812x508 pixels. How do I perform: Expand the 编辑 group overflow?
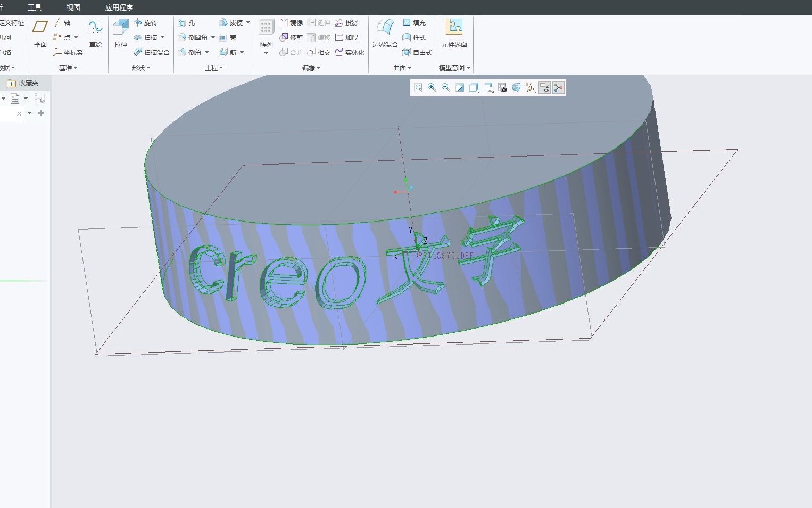click(x=311, y=68)
